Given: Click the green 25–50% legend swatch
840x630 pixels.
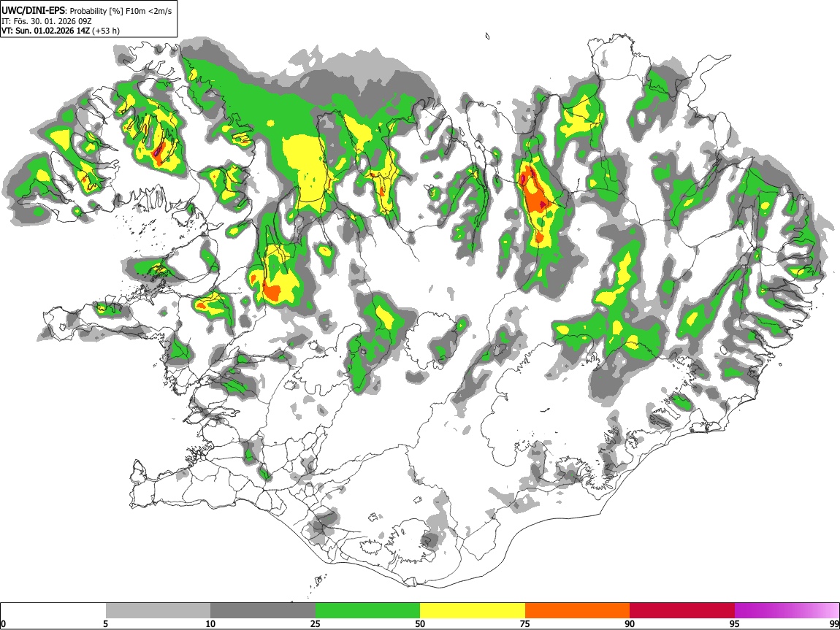Looking at the screenshot, I should [x=367, y=610].
